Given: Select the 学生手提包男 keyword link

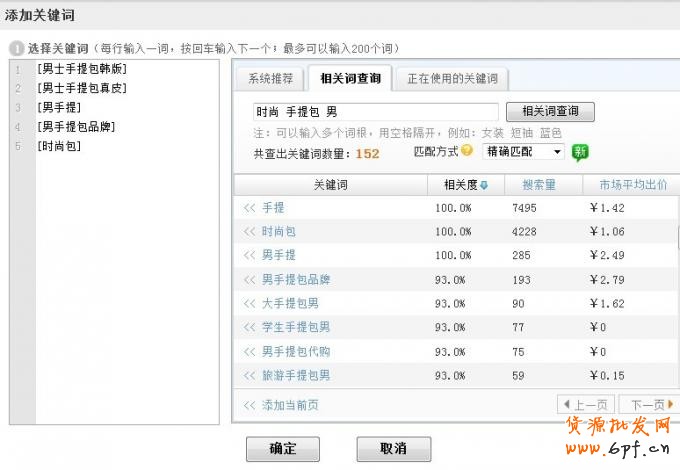Looking at the screenshot, I should 296,327.
